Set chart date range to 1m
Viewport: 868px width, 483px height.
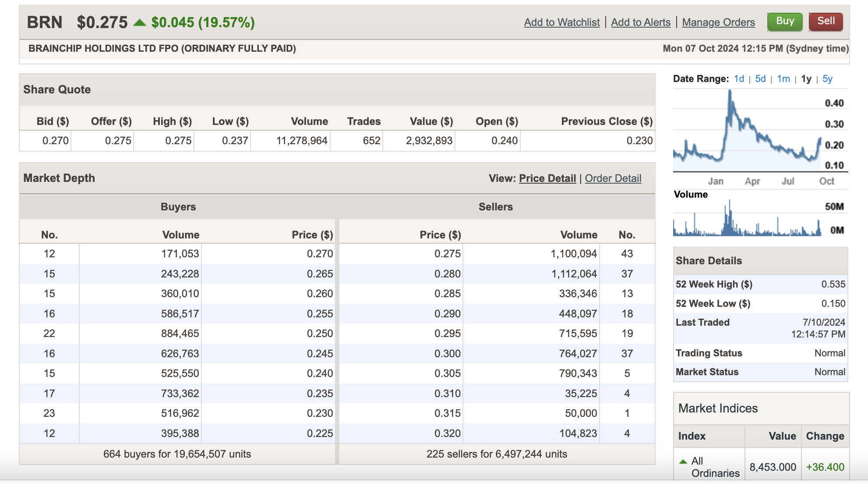pyautogui.click(x=783, y=79)
